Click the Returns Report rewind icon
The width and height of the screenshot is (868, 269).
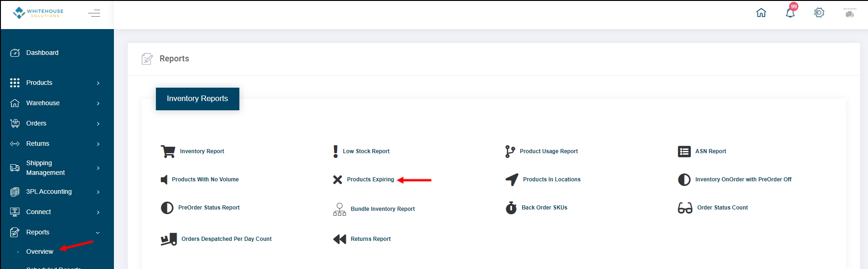click(x=339, y=239)
